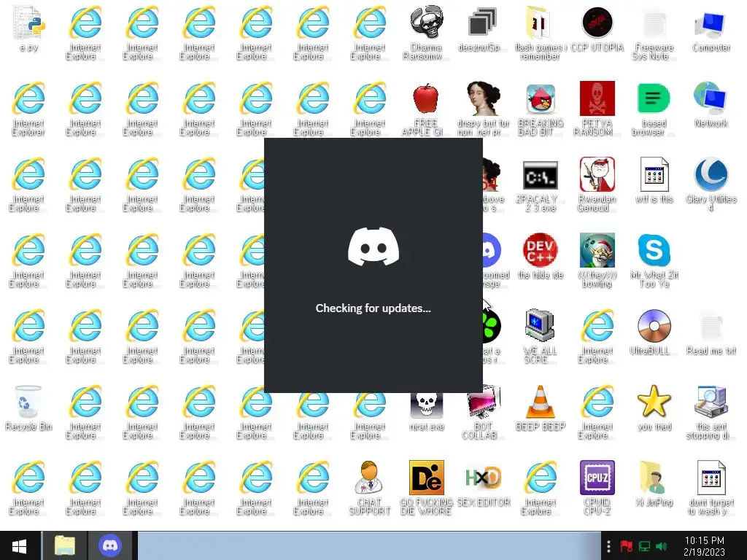Open the Skype icon Mr What Zit Too Ya
The height and width of the screenshot is (560, 747).
[654, 250]
